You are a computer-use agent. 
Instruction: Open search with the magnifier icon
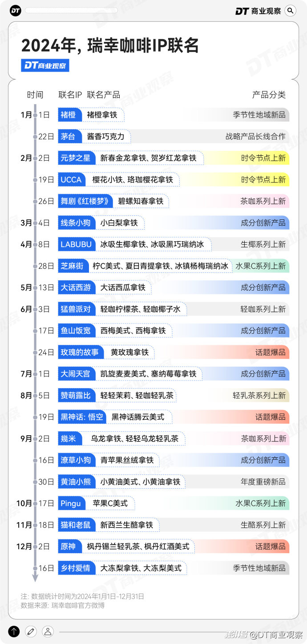[290, 11]
